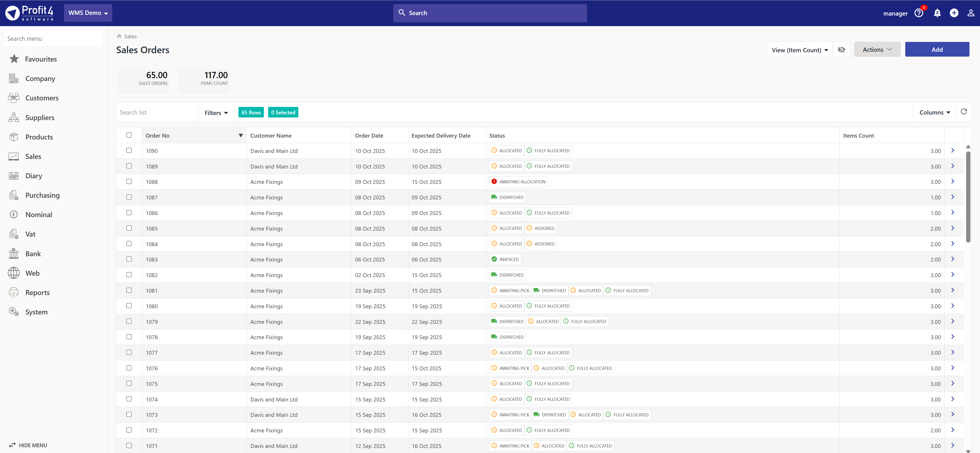The width and height of the screenshot is (980, 453).
Task: Toggle hidden view eye-slash icon
Action: click(x=841, y=49)
